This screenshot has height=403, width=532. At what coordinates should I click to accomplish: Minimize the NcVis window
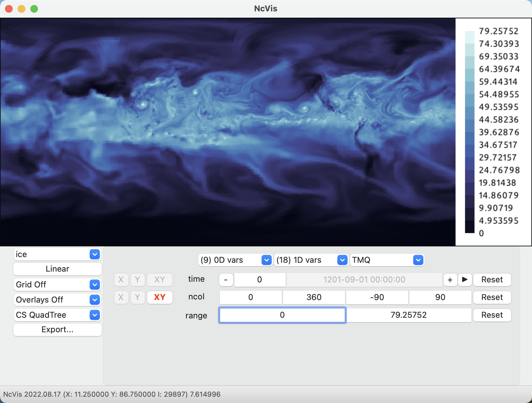[x=21, y=9]
